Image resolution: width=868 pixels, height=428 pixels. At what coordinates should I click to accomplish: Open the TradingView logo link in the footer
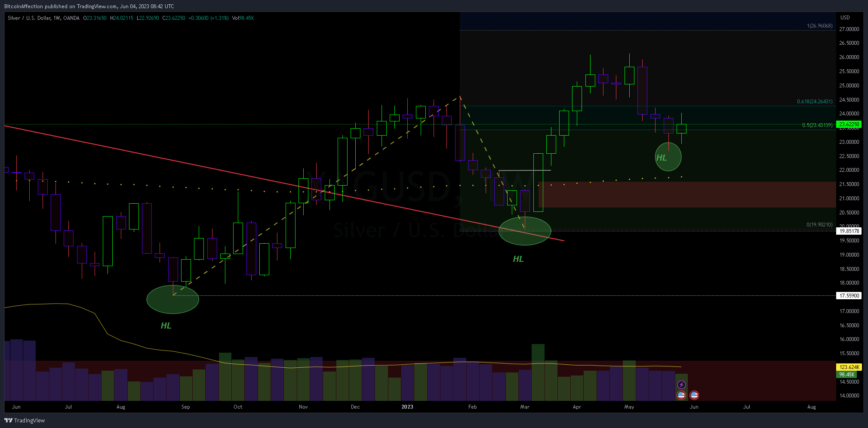click(25, 420)
